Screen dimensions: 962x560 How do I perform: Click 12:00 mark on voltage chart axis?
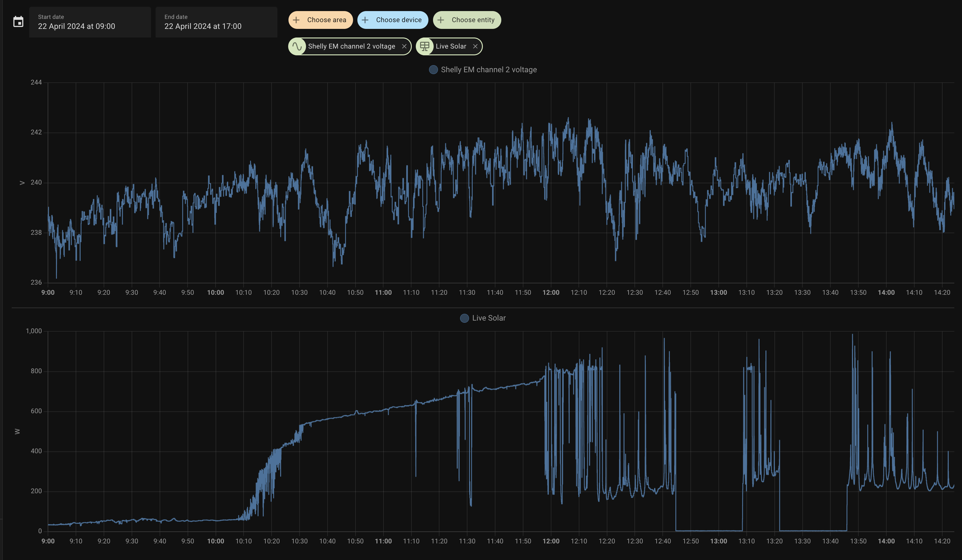pyautogui.click(x=551, y=293)
